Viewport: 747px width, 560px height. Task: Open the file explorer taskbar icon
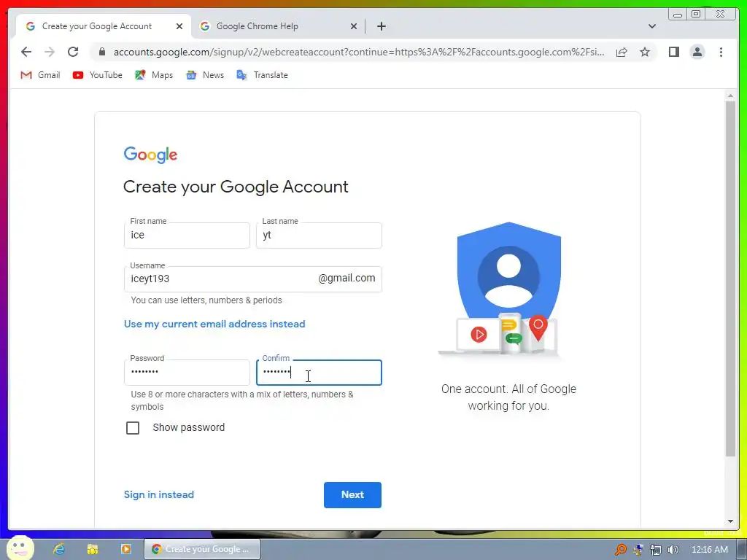(x=93, y=549)
